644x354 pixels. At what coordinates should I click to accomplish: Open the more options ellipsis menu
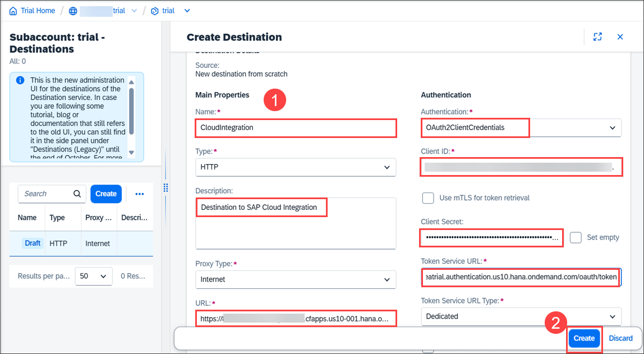[x=140, y=194]
